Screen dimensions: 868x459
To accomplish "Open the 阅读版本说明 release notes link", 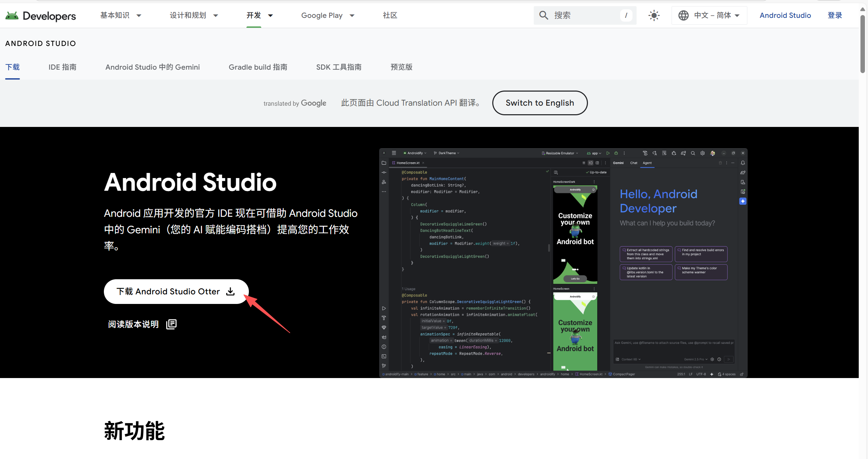I will pos(142,324).
